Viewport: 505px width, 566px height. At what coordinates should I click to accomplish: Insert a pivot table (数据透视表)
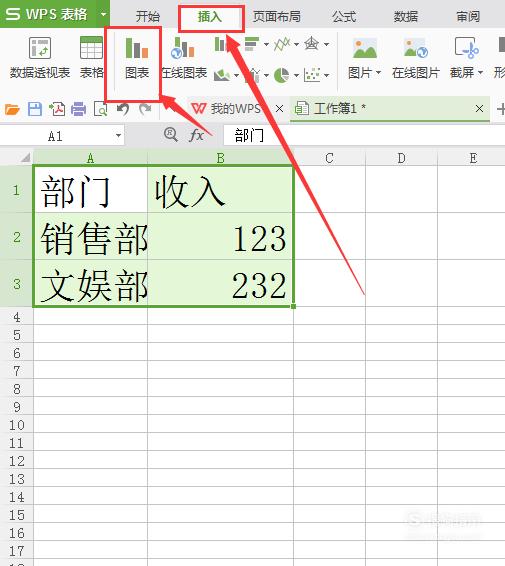40,58
